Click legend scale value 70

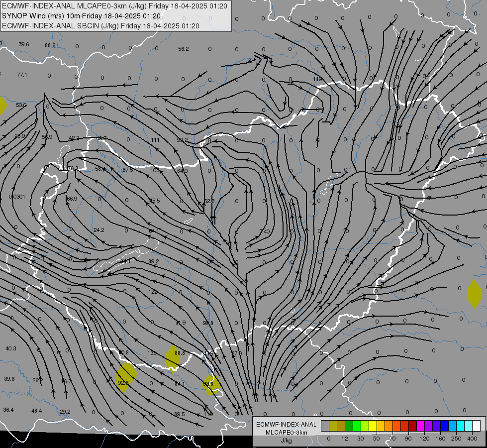(x=392, y=439)
